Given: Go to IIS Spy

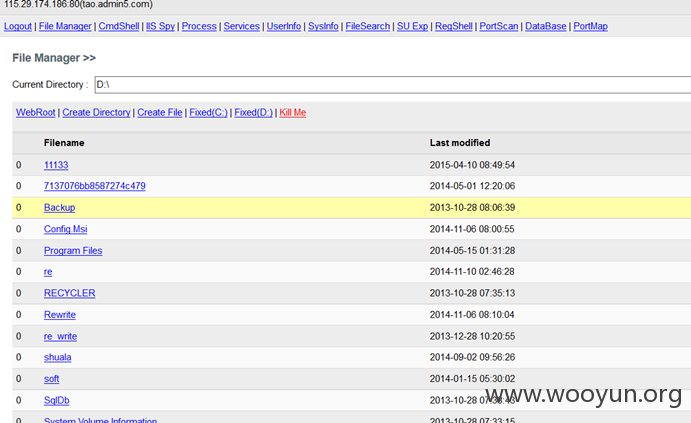Looking at the screenshot, I should [x=160, y=26].
